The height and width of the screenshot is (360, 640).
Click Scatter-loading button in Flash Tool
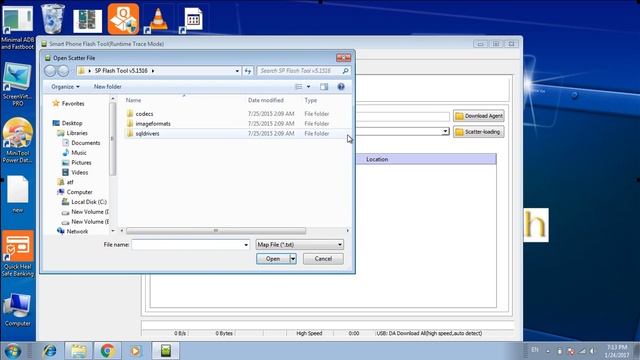(x=479, y=132)
